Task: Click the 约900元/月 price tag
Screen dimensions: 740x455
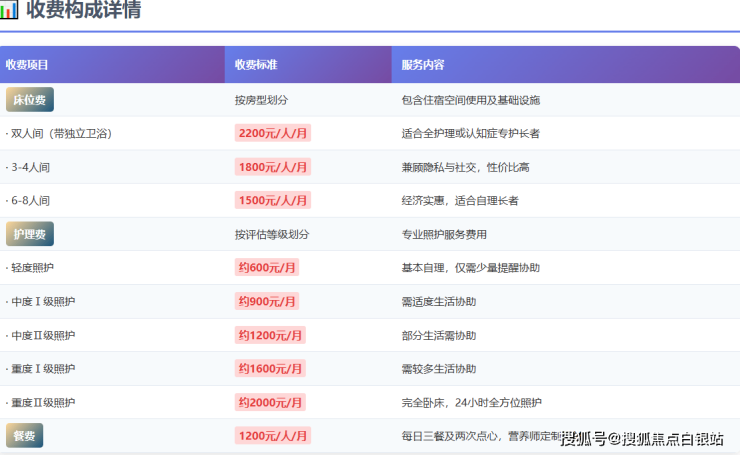Action: (x=267, y=301)
